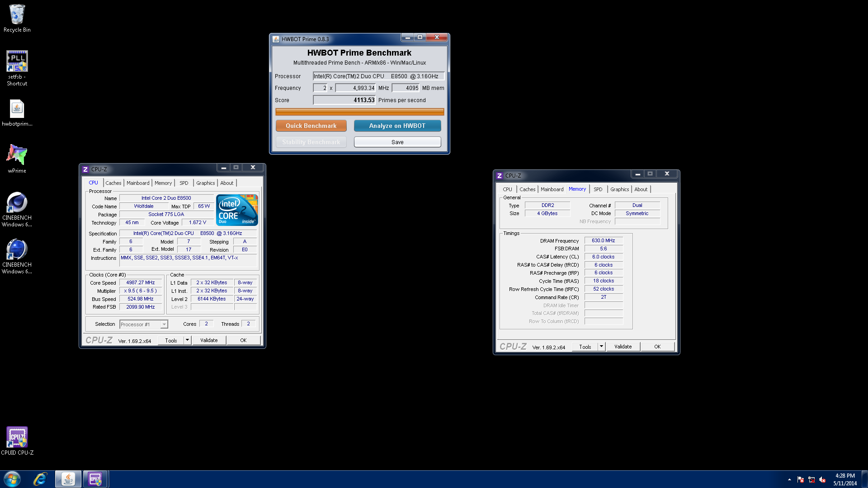The height and width of the screenshot is (488, 868).
Task: Open the Recycle Bin desktop icon
Action: point(17,19)
